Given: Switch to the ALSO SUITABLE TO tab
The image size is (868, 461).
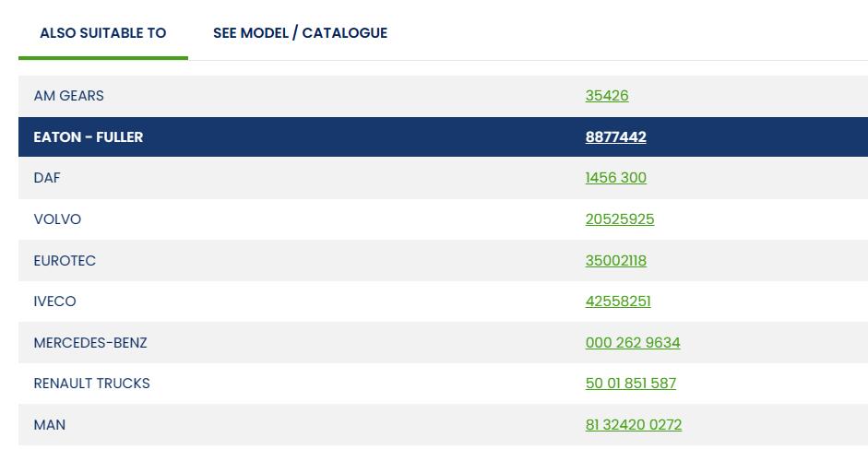Looking at the screenshot, I should (103, 33).
